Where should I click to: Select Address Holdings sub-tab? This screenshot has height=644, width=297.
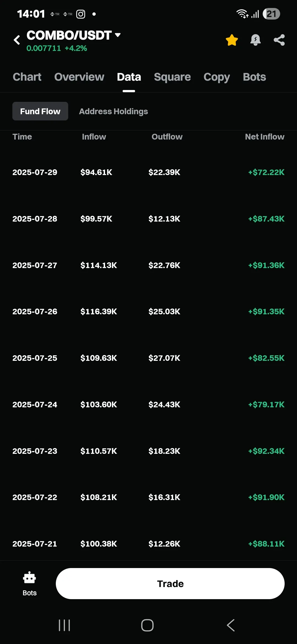(x=114, y=111)
